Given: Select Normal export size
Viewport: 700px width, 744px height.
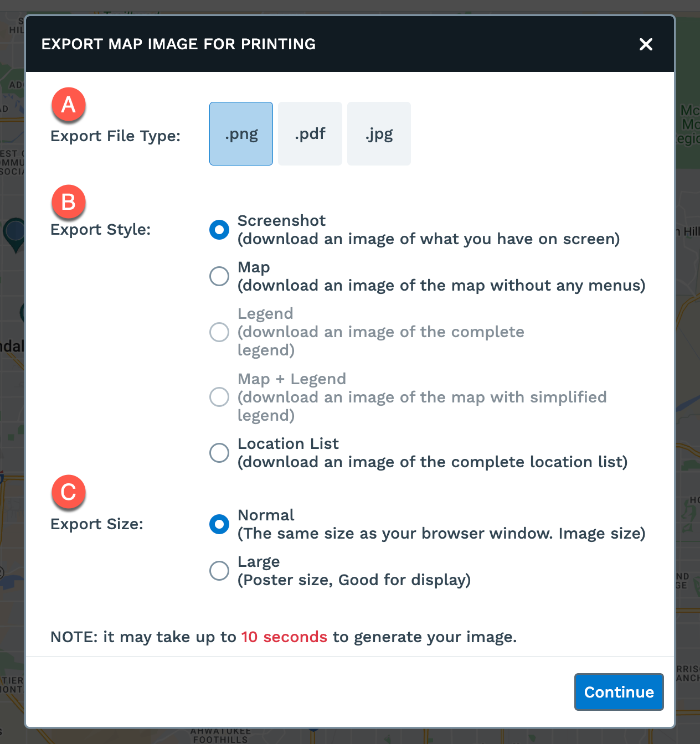Looking at the screenshot, I should click(x=219, y=524).
